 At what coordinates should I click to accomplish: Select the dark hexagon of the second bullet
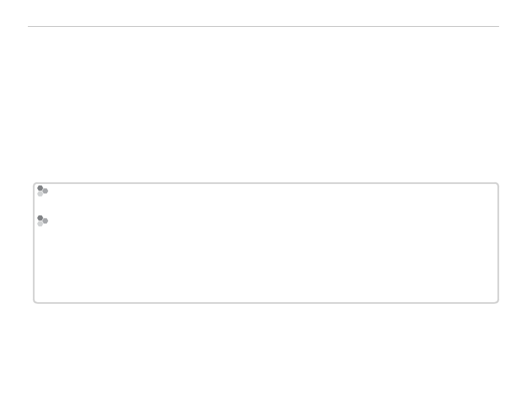40,218
